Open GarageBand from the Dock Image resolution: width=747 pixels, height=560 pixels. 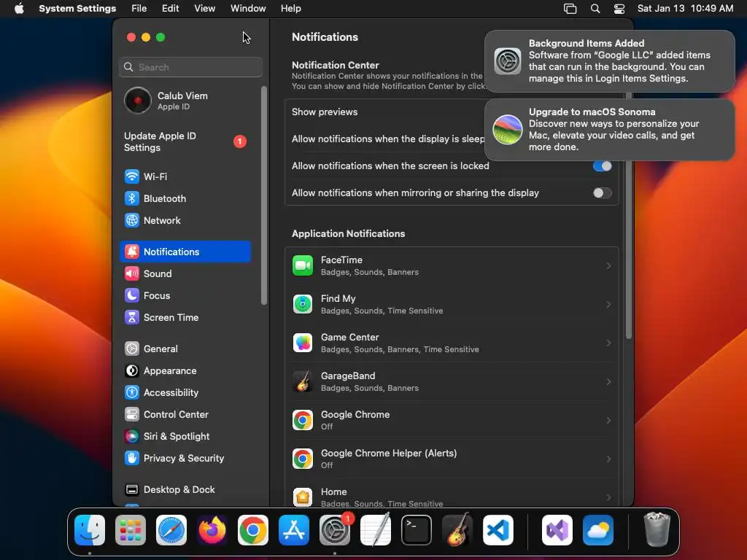[457, 530]
